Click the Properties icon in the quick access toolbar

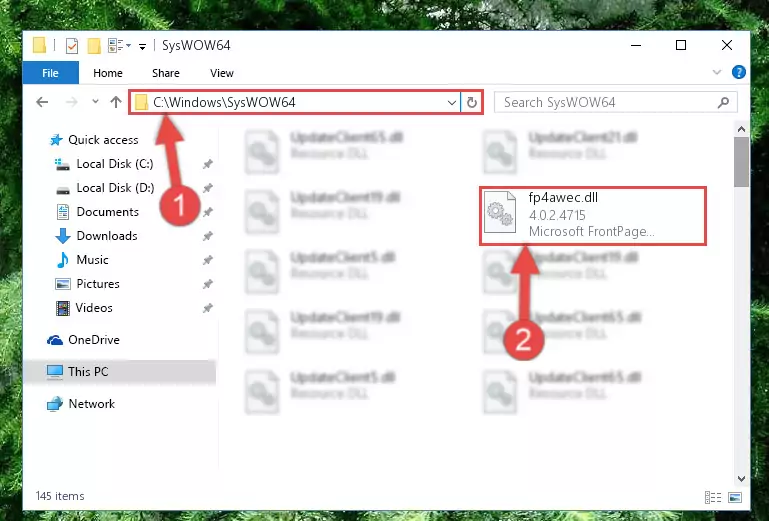coord(72,46)
